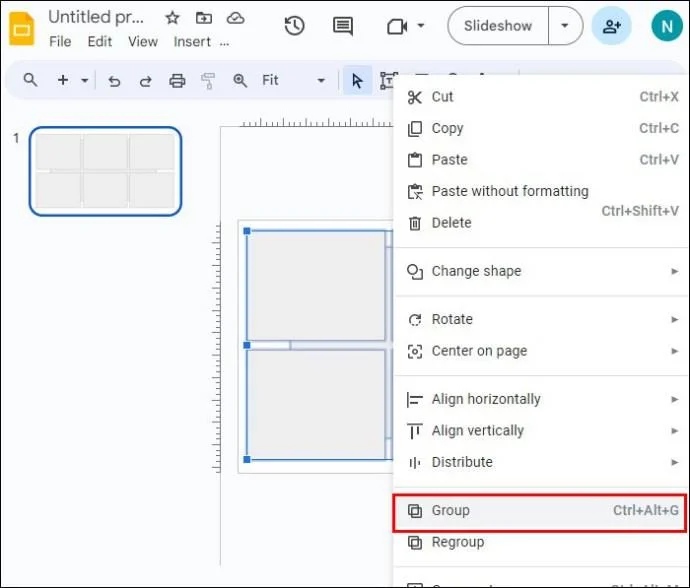Choose Paste from the context menu
690x588 pixels.
541,160
